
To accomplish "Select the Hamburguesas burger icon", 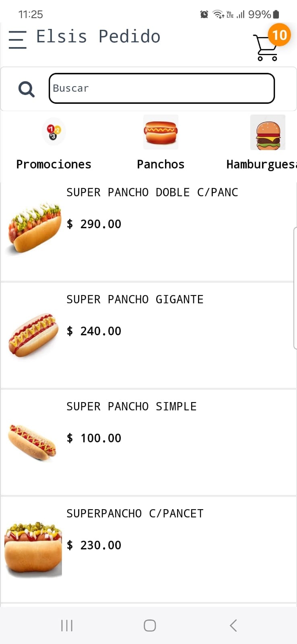I will coord(268,132).
